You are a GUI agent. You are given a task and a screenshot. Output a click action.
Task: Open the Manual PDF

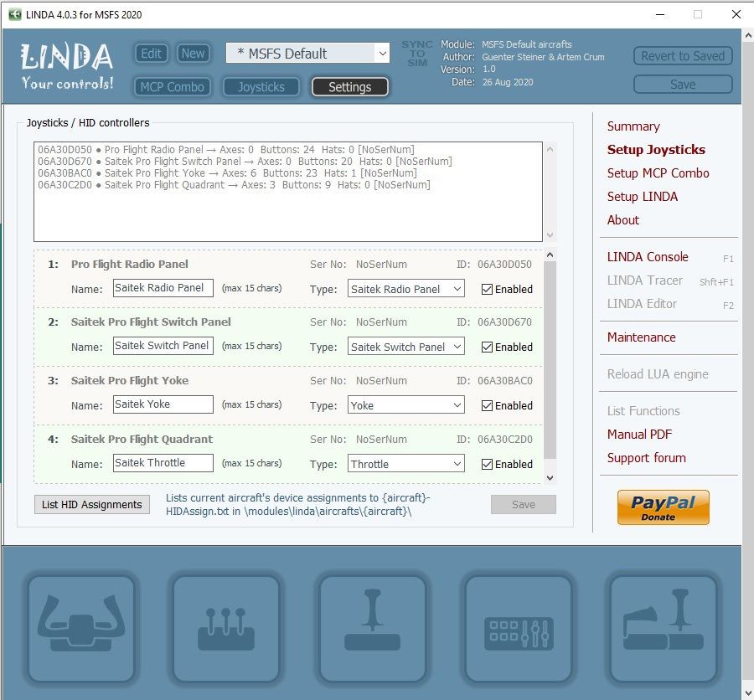639,435
